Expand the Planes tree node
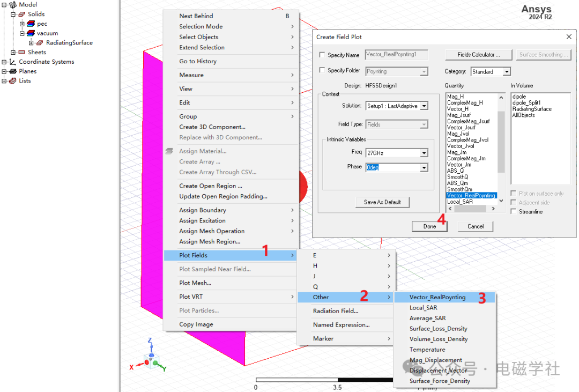The width and height of the screenshot is (579, 392). point(4,71)
